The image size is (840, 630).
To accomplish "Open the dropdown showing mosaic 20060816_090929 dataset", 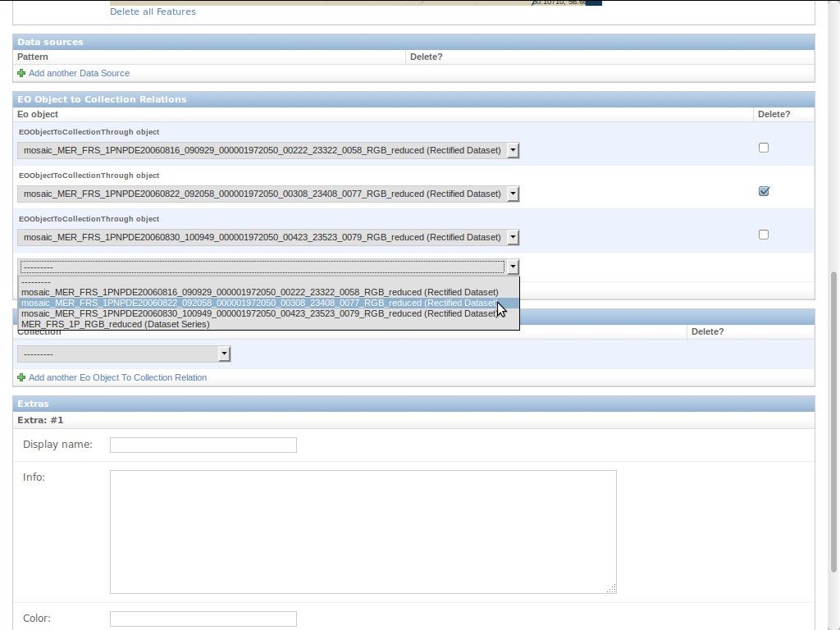I will 268,151.
